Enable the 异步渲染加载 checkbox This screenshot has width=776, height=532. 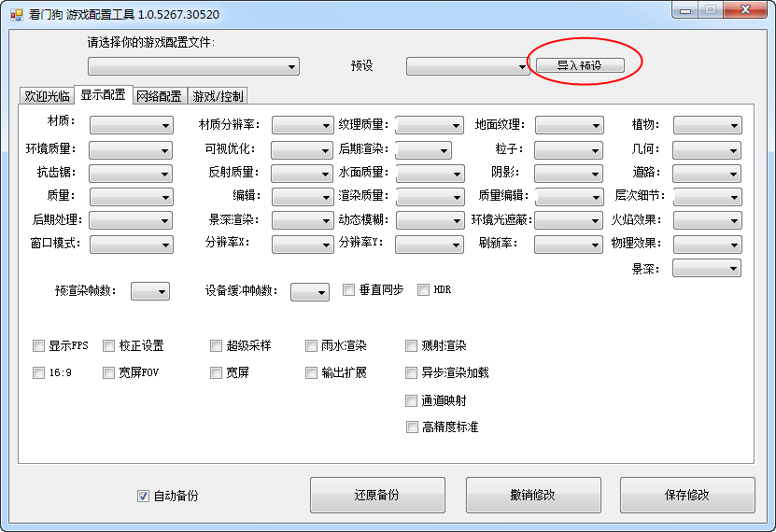[x=411, y=372]
